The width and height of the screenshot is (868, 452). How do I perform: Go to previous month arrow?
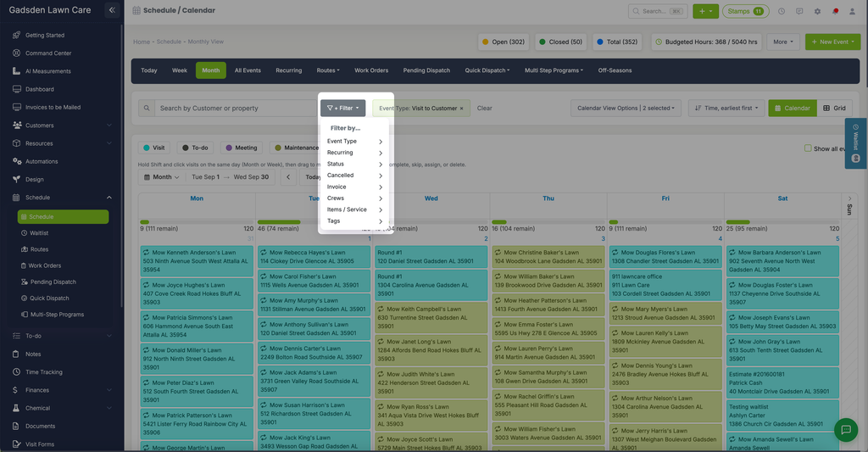pyautogui.click(x=288, y=177)
